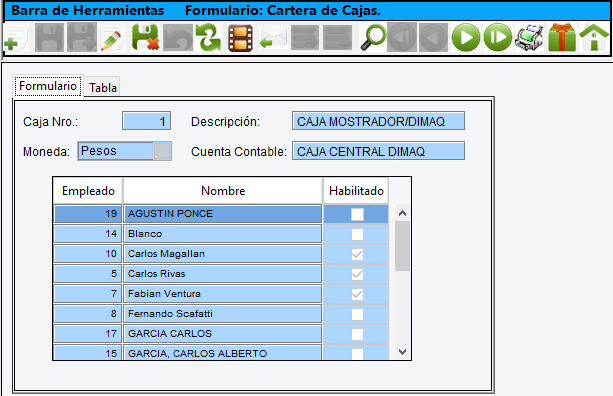Select the Formulario tab
This screenshot has width=613, height=396.
48,86
